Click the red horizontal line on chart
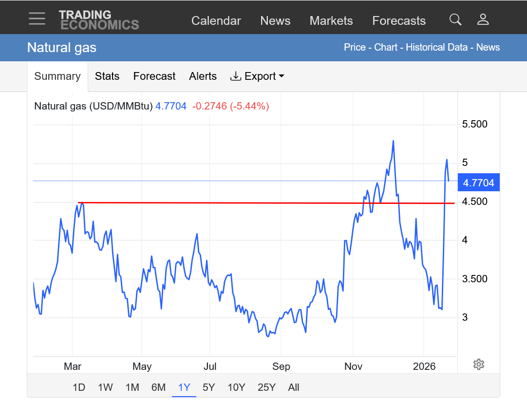527x420 pixels. click(244, 203)
